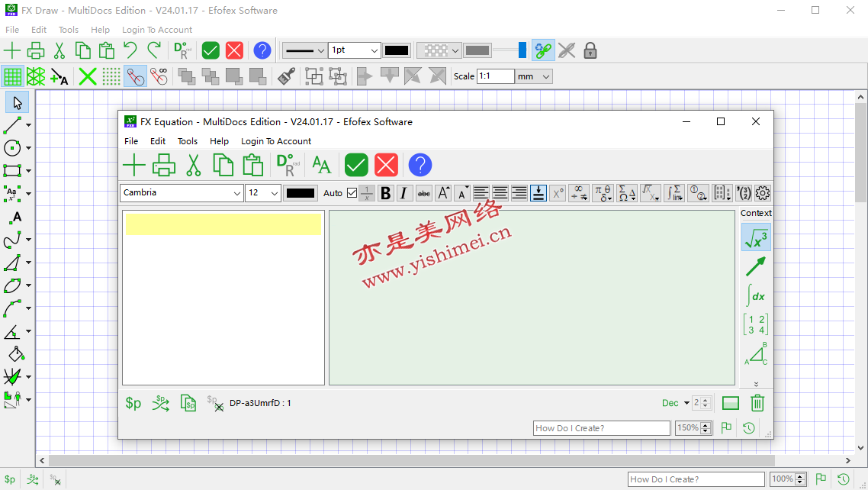Click the link chain icon in FX Draw
The image size is (868, 490).
click(543, 50)
